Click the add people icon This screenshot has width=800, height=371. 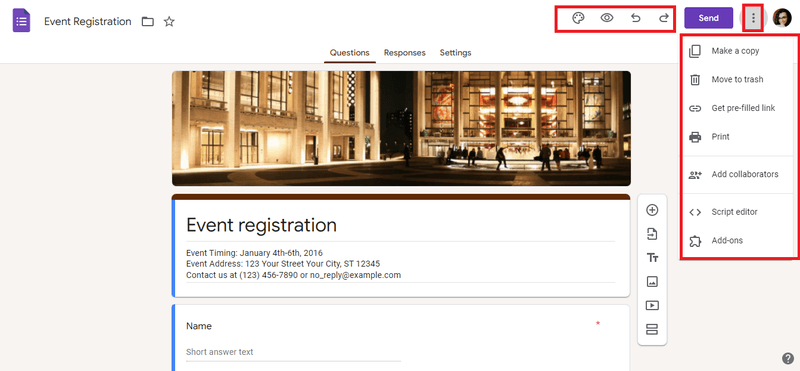(695, 175)
